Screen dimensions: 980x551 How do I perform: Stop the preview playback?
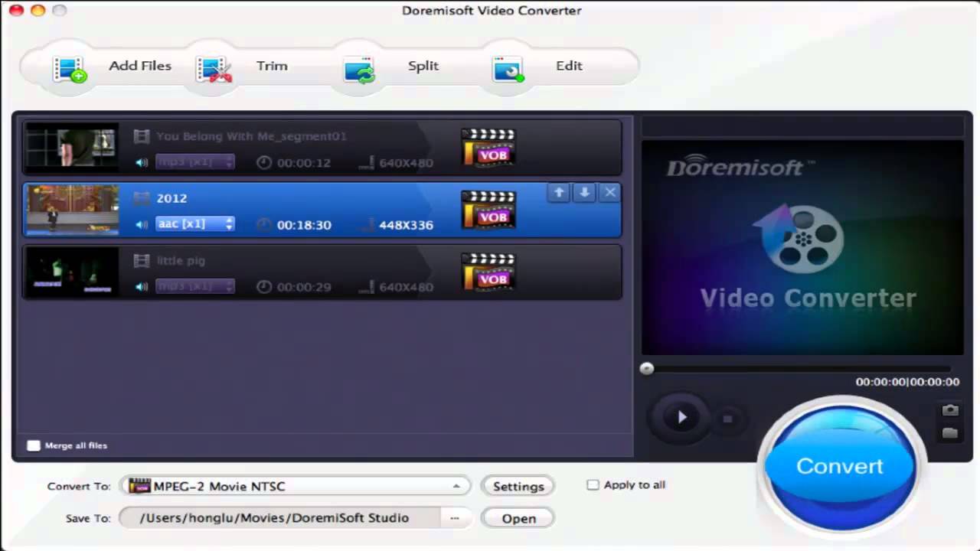point(727,419)
